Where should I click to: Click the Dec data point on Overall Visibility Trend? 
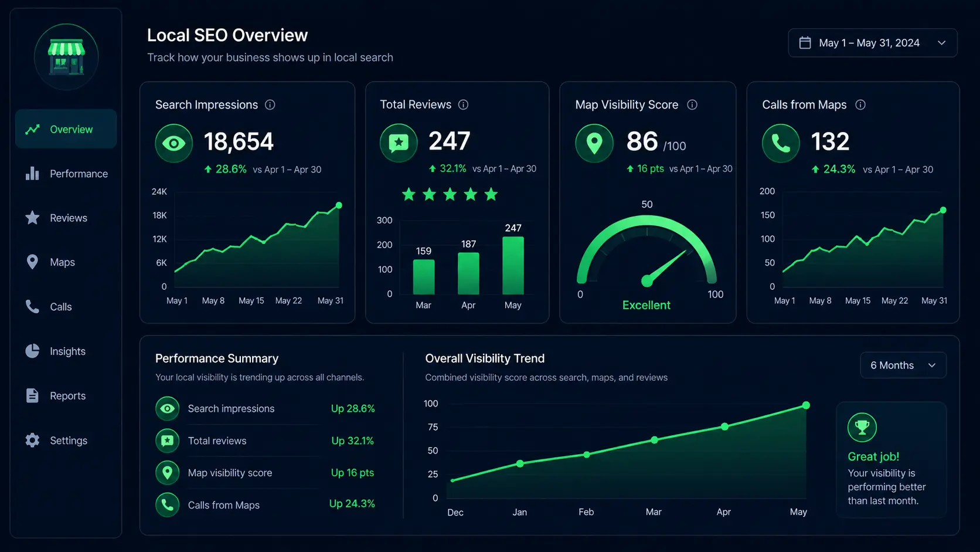(x=452, y=480)
